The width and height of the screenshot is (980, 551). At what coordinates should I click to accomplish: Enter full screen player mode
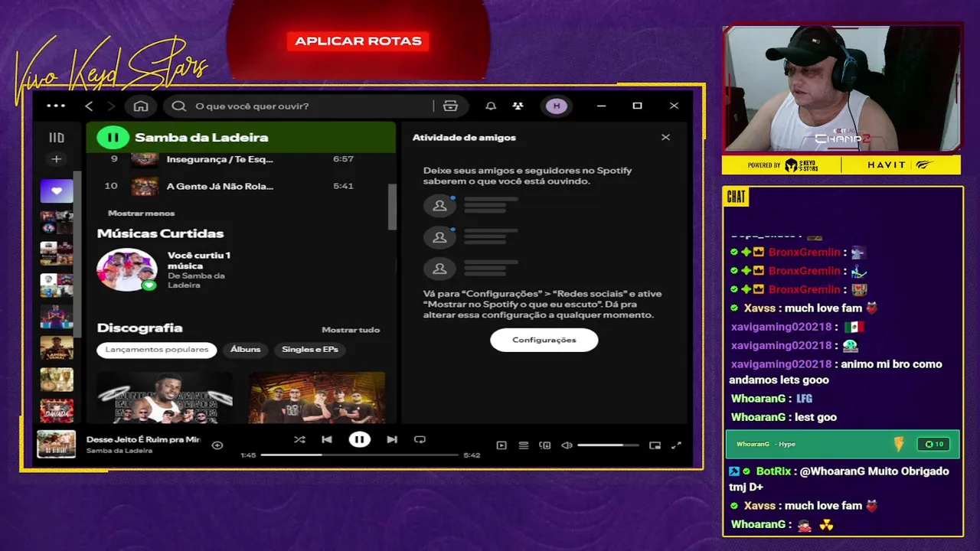click(x=676, y=445)
